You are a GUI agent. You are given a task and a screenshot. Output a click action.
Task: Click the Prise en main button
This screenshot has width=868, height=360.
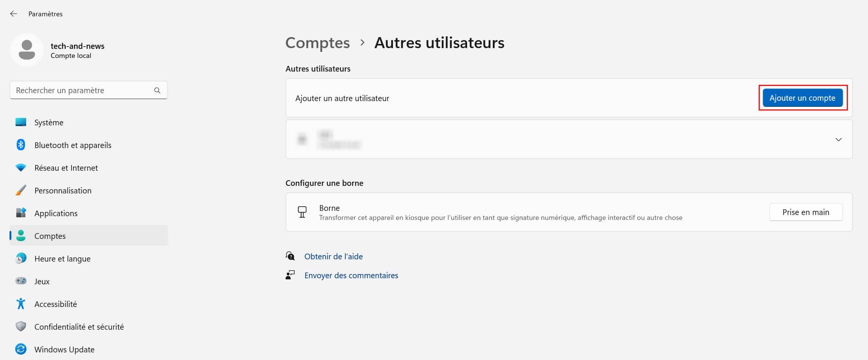(805, 212)
